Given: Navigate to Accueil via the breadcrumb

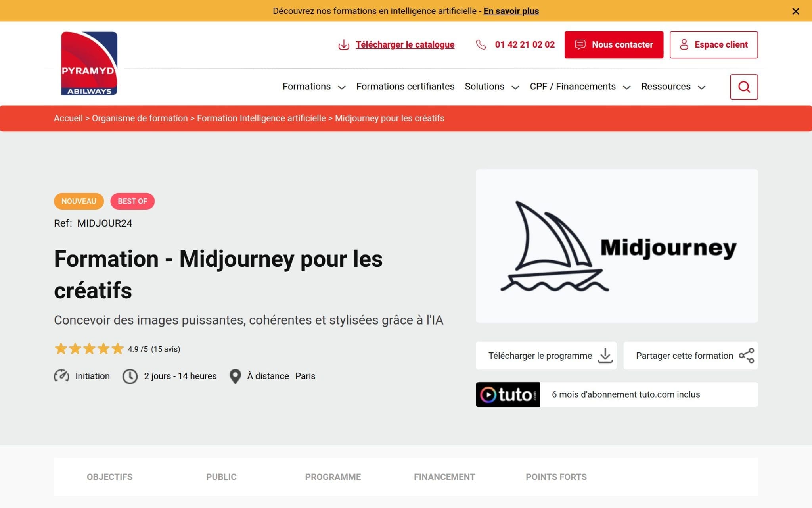Looking at the screenshot, I should 68,118.
